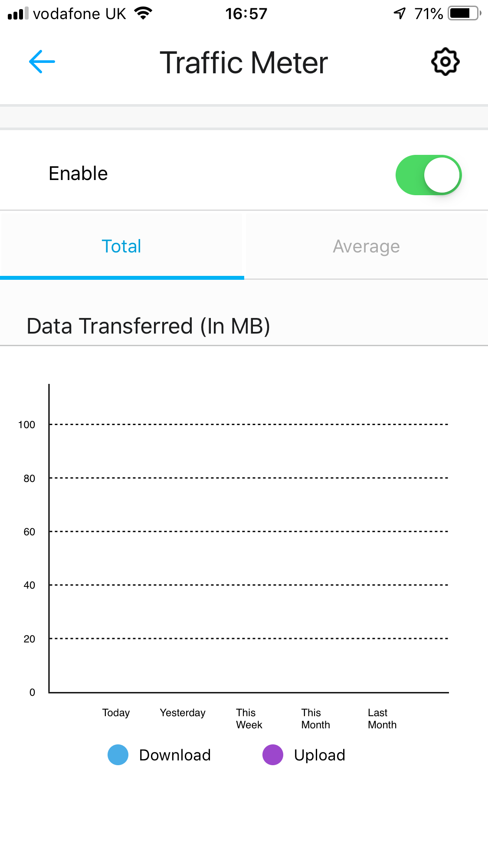Tap the Data Transferred (In MB) heading

(x=148, y=326)
